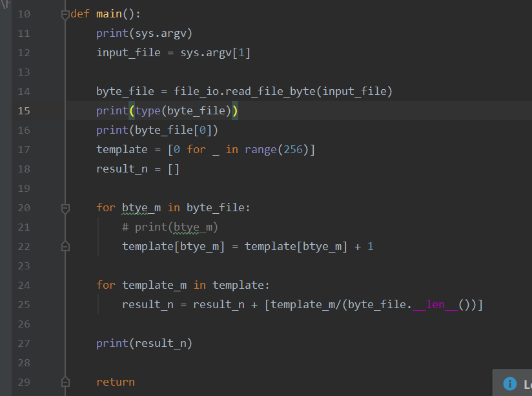532x396 pixels.
Task: Collapse the for btye_m loop fold marker
Action: tap(65, 209)
